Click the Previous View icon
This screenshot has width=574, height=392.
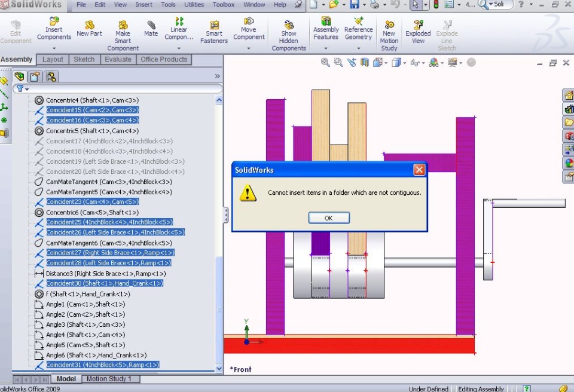click(352, 63)
